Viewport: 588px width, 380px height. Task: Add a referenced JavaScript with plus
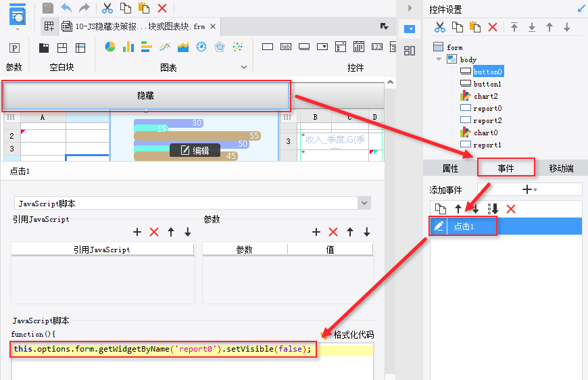tap(137, 232)
